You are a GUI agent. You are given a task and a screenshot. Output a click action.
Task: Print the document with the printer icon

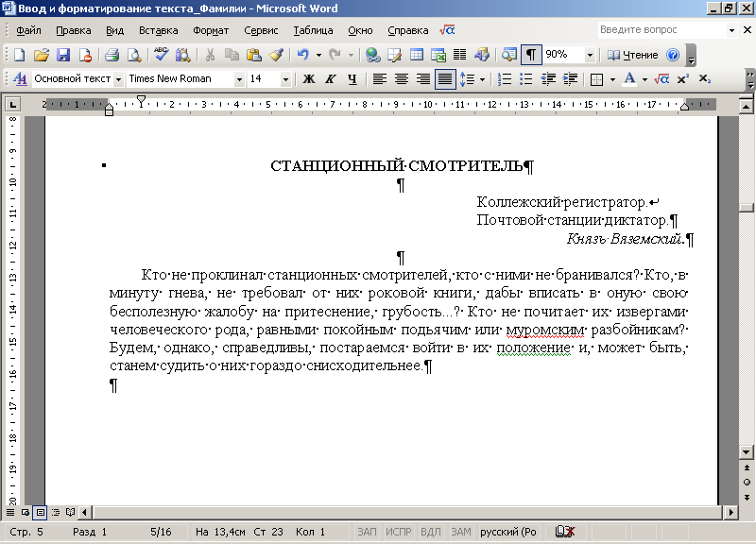(x=112, y=55)
